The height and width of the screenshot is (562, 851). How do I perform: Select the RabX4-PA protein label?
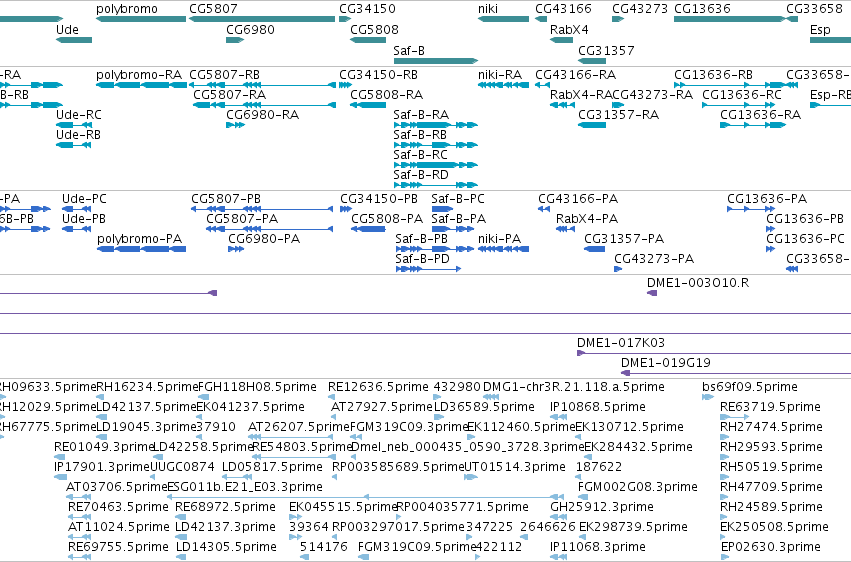[587, 219]
